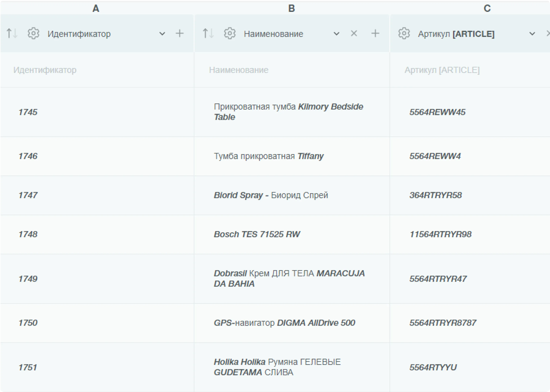Screen dimensions: 550x392
Task: Expand Артикул [ARTICLE] dropdown chevron
Action: click(x=532, y=34)
